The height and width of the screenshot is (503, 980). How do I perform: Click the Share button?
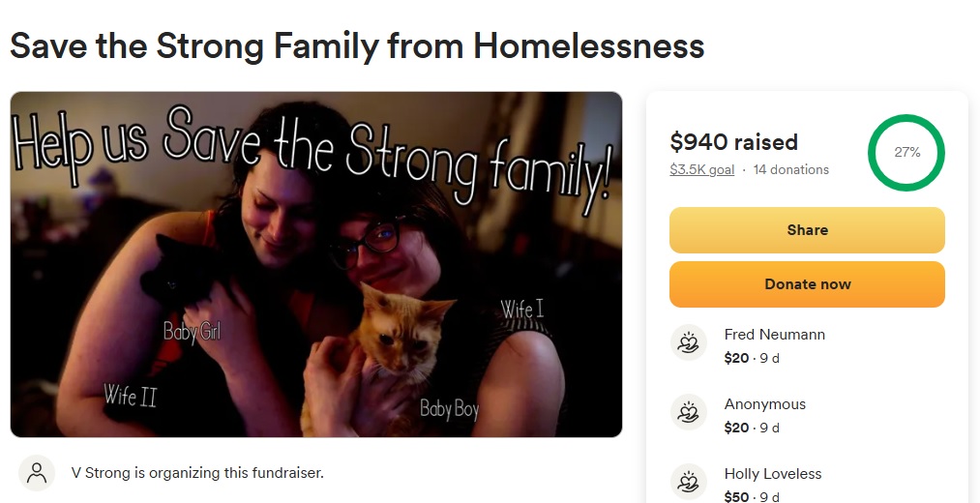pos(807,230)
